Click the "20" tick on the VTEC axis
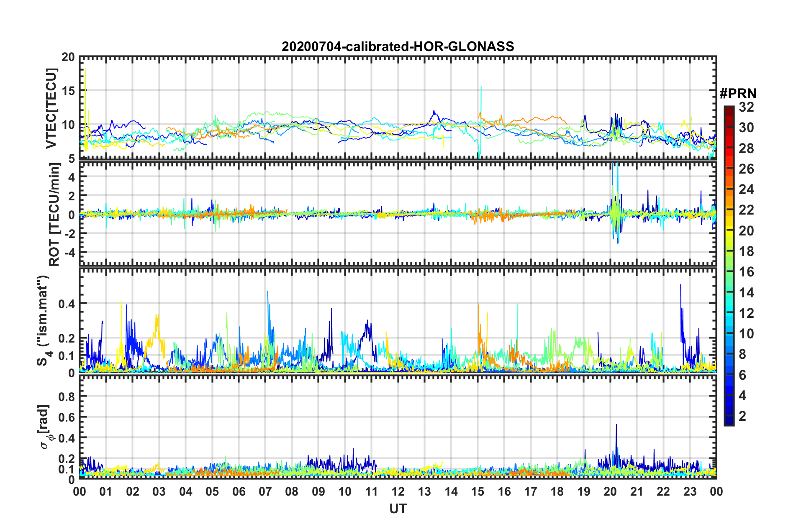Screen dimensions: 796x532 coord(68,57)
